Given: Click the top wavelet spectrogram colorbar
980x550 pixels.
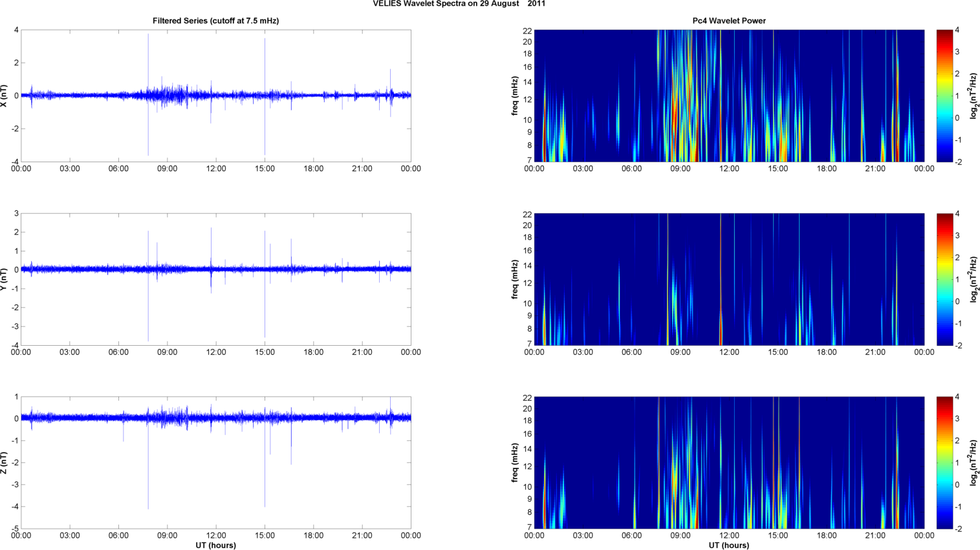Looking at the screenshot, I should click(x=944, y=96).
